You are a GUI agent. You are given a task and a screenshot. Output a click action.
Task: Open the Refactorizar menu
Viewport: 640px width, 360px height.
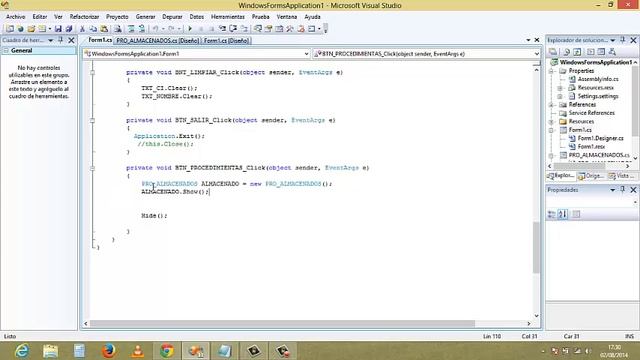[x=84, y=17]
